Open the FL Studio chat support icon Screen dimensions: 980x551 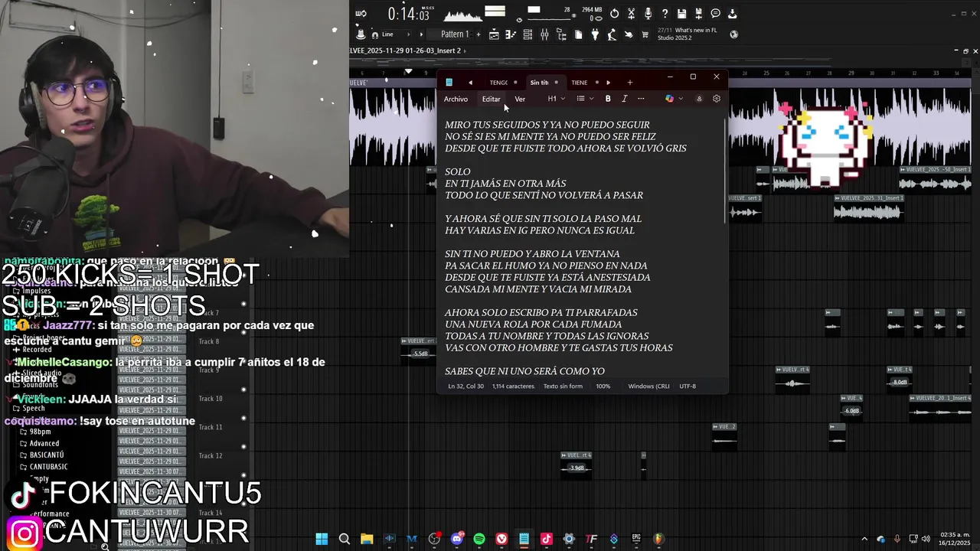(715, 14)
